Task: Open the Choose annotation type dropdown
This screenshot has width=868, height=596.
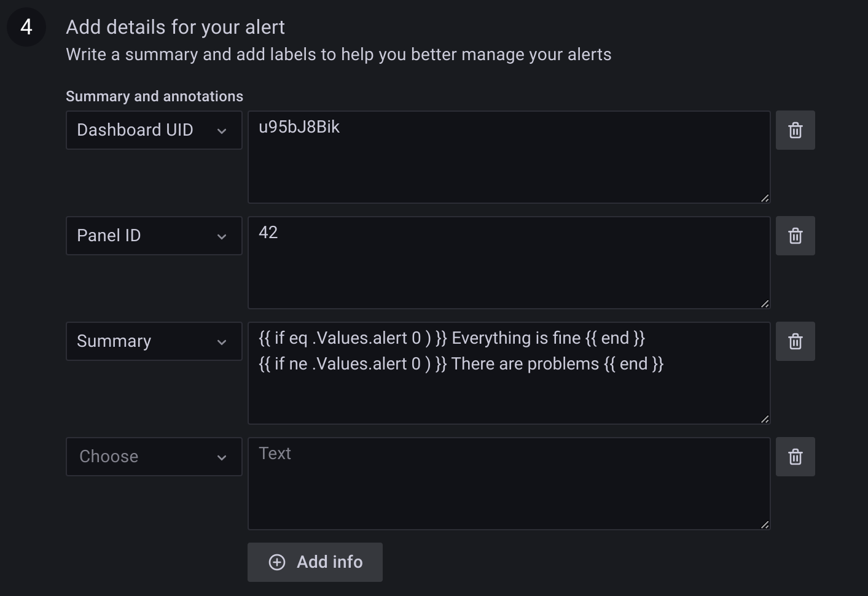Action: point(154,457)
